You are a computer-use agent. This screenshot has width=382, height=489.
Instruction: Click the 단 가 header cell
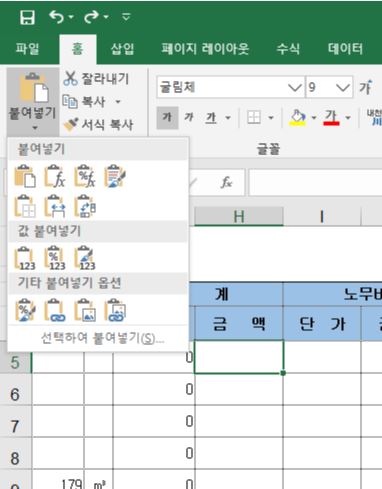click(322, 323)
